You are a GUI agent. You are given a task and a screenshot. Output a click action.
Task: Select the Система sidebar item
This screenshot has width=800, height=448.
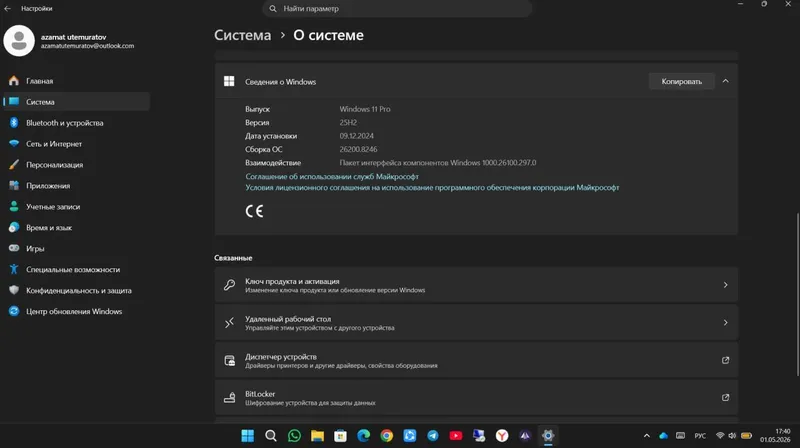(x=77, y=102)
